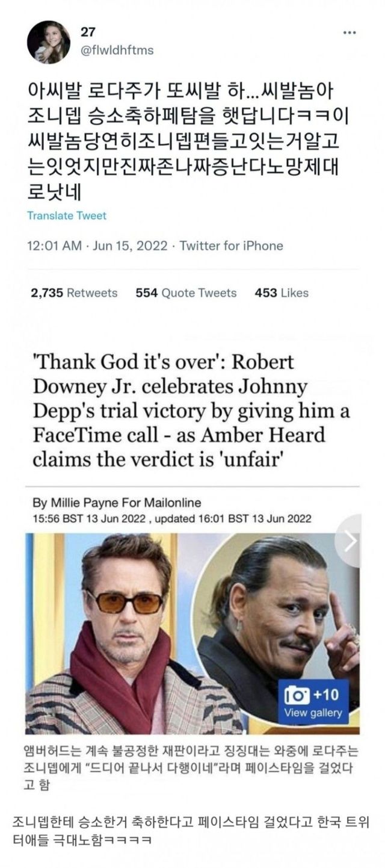Open the 453 Likes list
Screen dimensions: 385x868
click(x=282, y=293)
